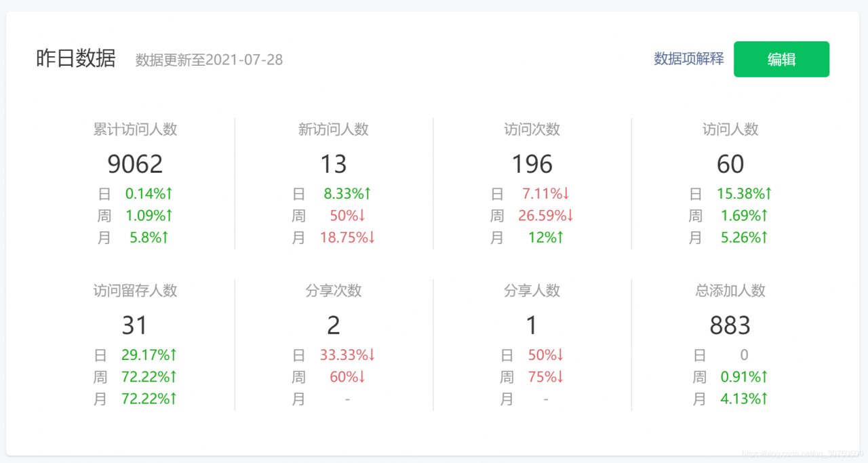
Task: Click the 新访问人数 label
Action: pos(334,129)
